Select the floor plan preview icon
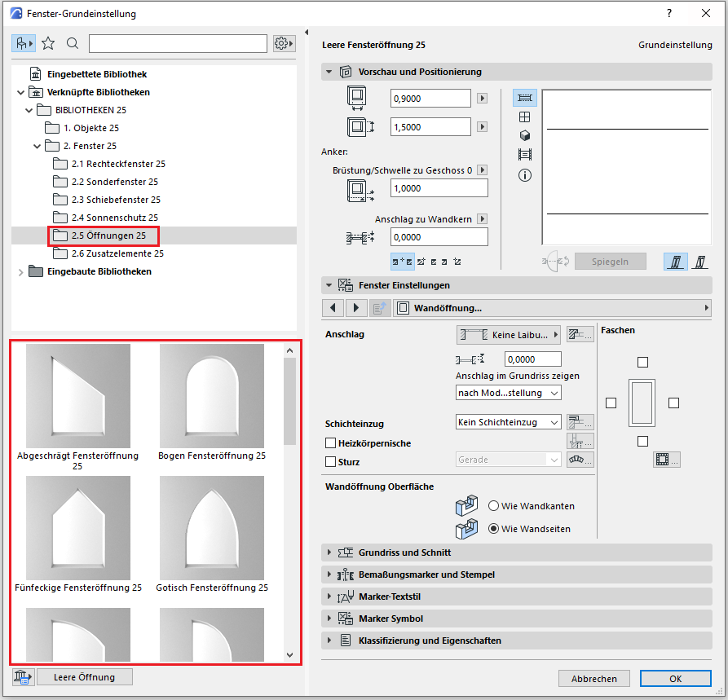Screen dimensions: 728x700 click(525, 98)
